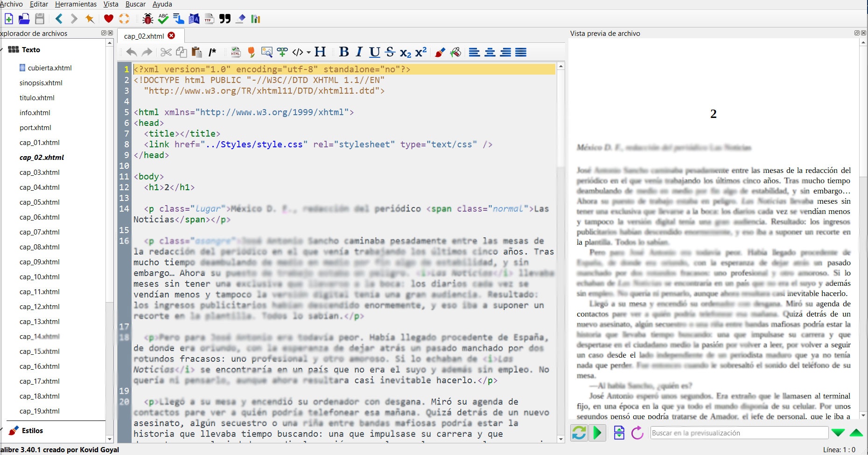This screenshot has width=868, height=455.
Task: Open the Editar menu
Action: coord(39,4)
